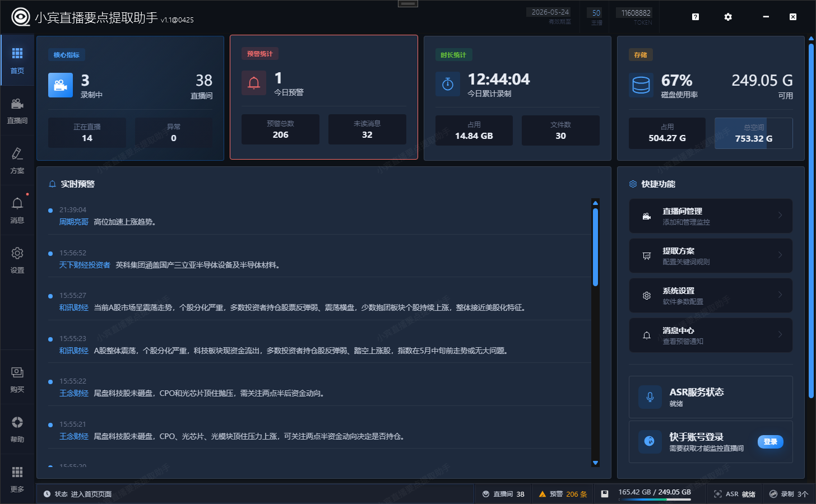Screen dimensions: 816x504
Task: Open 设置 from the left sidebar
Action: click(x=17, y=260)
